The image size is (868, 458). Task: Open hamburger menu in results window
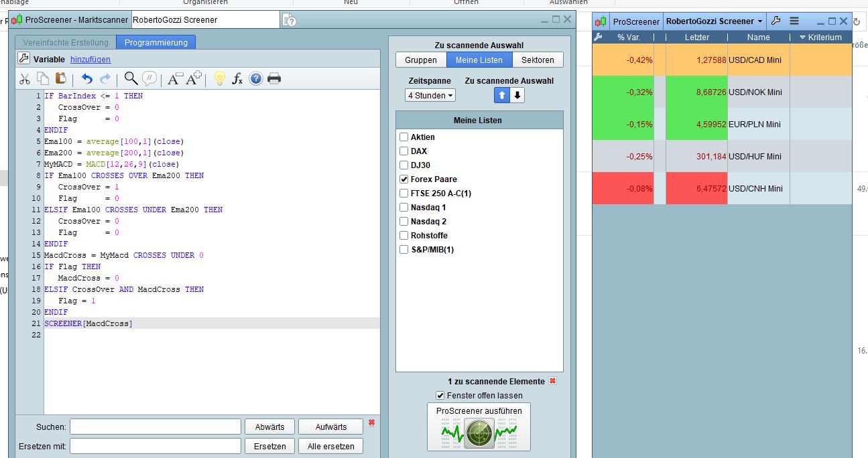tap(794, 21)
